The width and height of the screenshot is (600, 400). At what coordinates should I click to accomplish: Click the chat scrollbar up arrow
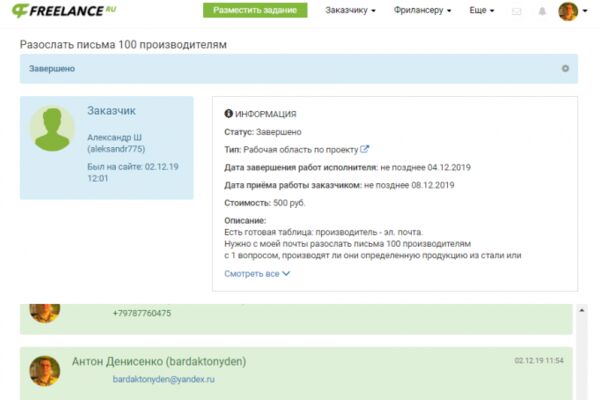(x=582, y=310)
